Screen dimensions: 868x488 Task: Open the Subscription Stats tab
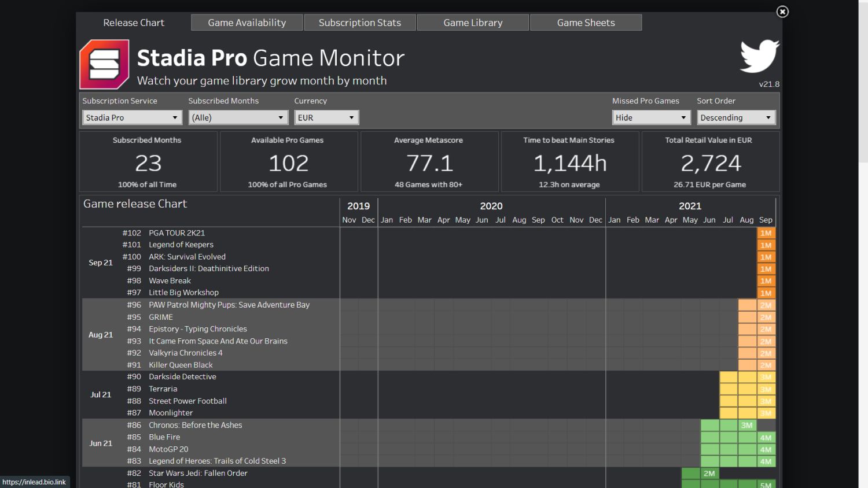click(x=360, y=23)
